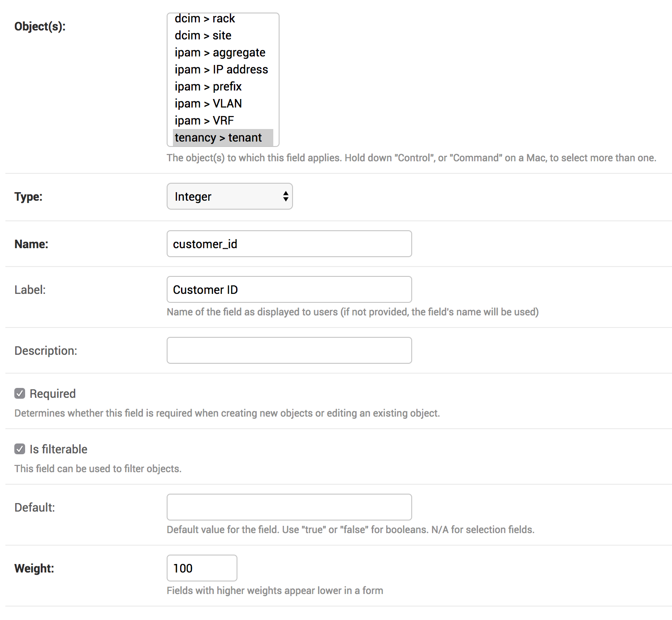Open the Type dropdown showing Integer
Image resolution: width=672 pixels, height=620 pixels.
tap(229, 196)
